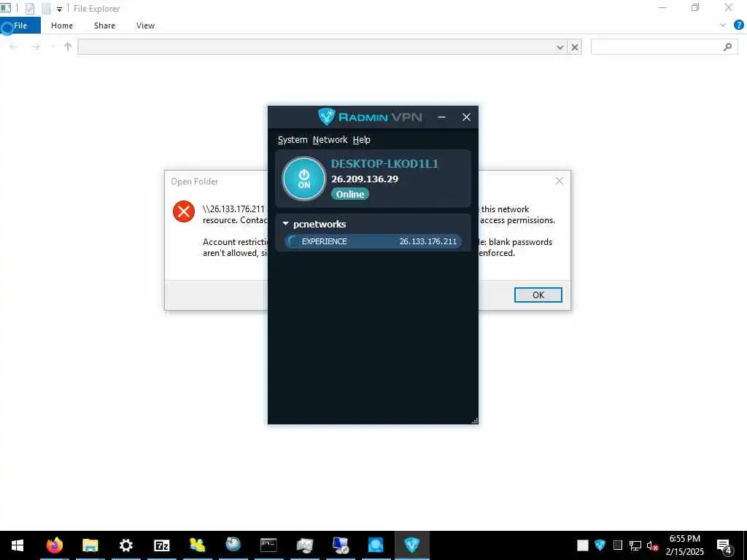Click the Radmin VPN shield logo
Viewport: 747px width, 560px height.
pos(326,117)
